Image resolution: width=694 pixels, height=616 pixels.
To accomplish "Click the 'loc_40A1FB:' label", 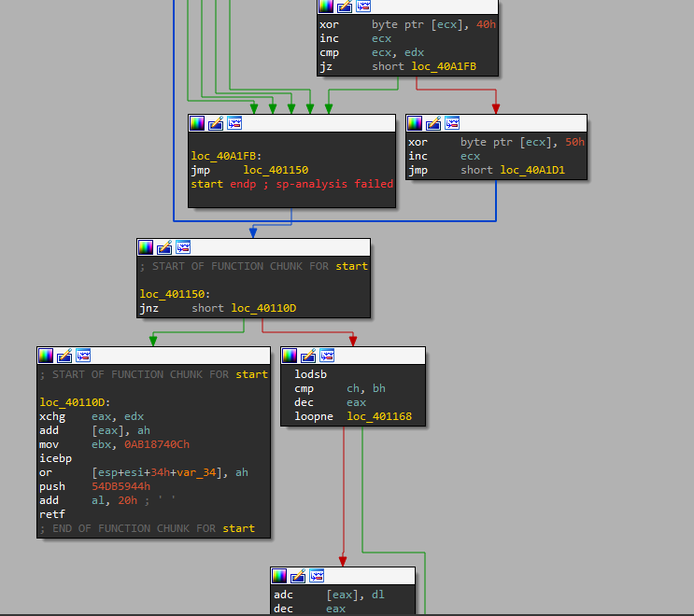I will click(226, 156).
